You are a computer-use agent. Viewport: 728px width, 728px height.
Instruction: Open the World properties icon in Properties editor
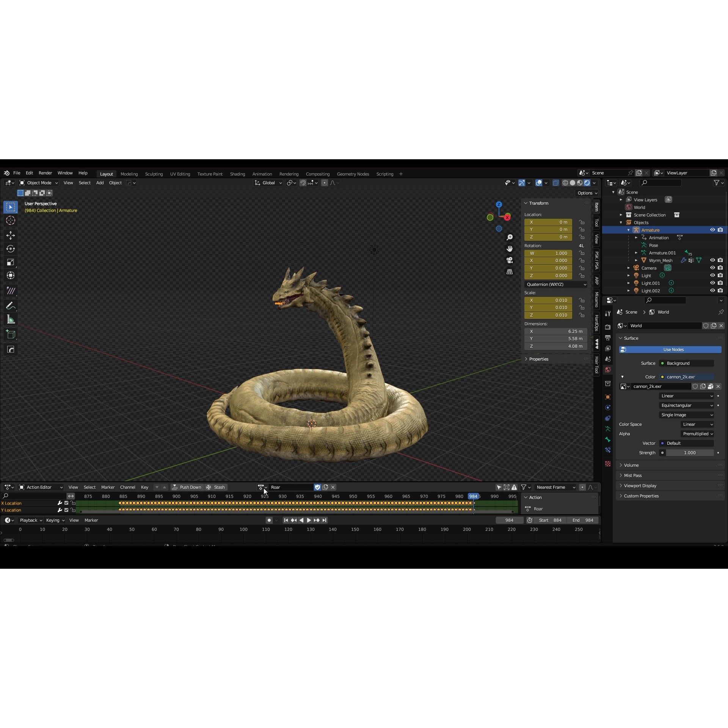point(608,370)
